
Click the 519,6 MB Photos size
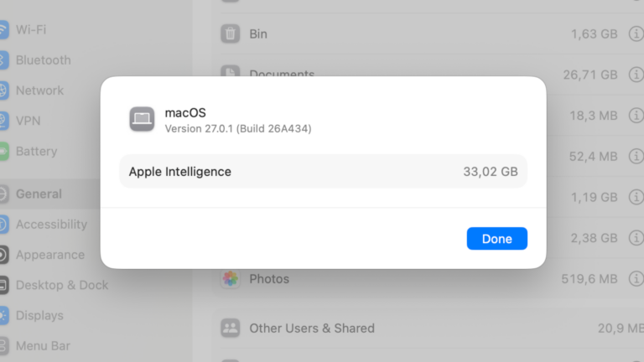[x=589, y=279]
